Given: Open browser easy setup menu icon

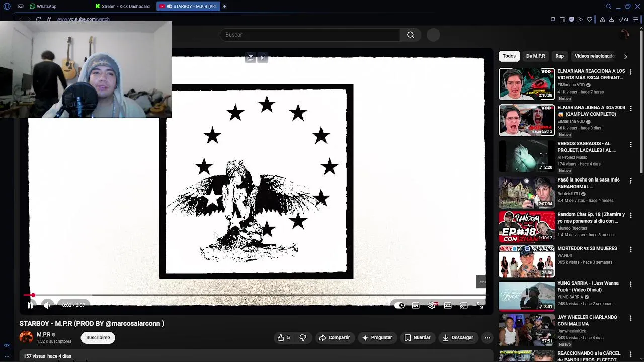Looking at the screenshot, I should tap(635, 19).
